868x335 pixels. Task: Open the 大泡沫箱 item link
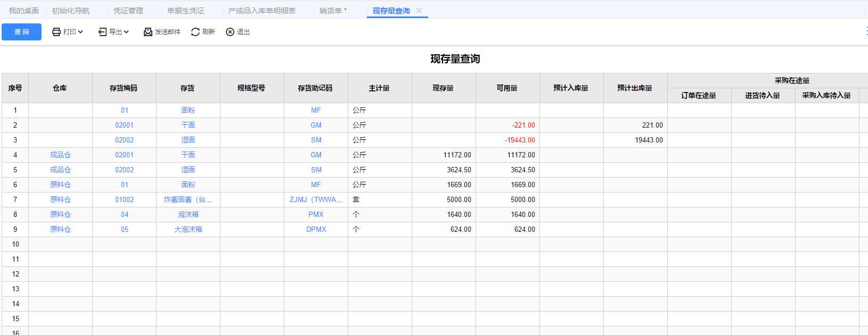click(x=188, y=230)
